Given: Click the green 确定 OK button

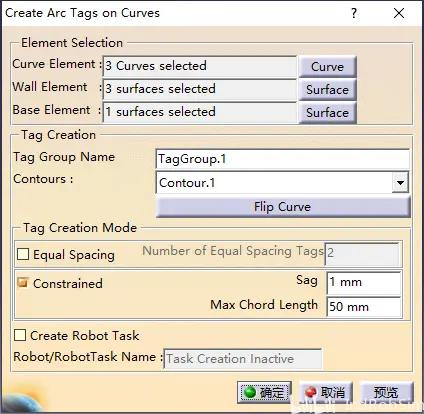Looking at the screenshot, I should tap(264, 392).
